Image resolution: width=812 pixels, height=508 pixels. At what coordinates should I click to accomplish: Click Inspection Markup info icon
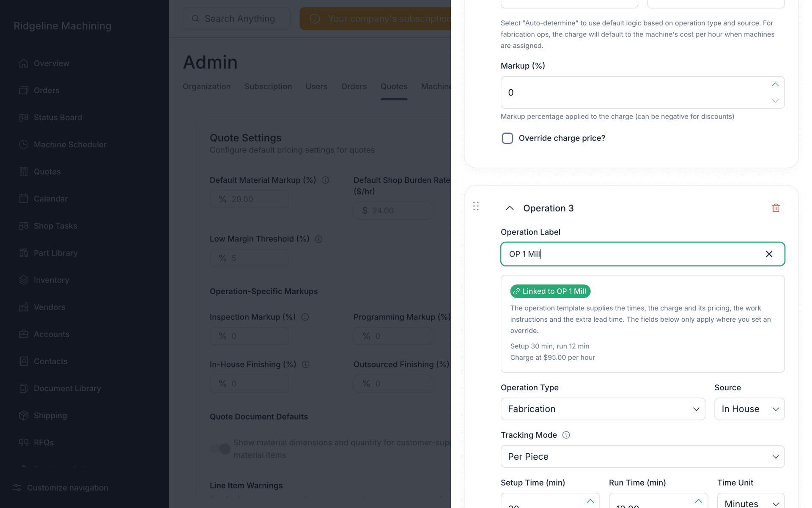tap(305, 317)
